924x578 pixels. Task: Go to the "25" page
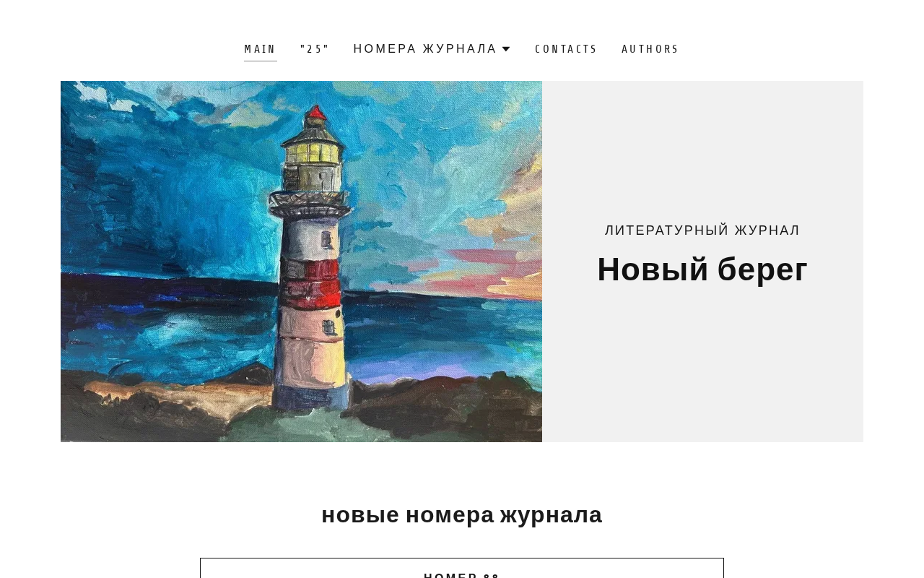tap(315, 49)
